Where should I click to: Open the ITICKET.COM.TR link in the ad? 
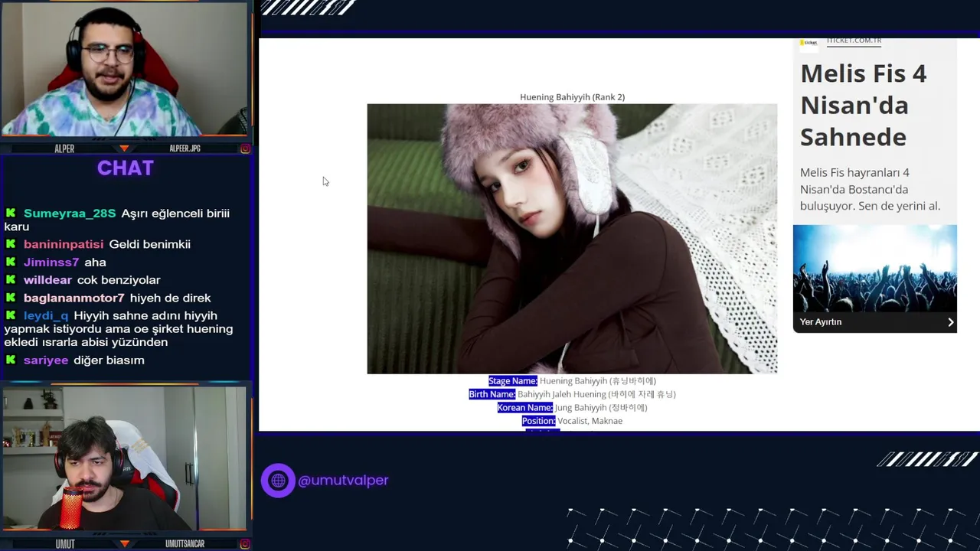point(854,41)
